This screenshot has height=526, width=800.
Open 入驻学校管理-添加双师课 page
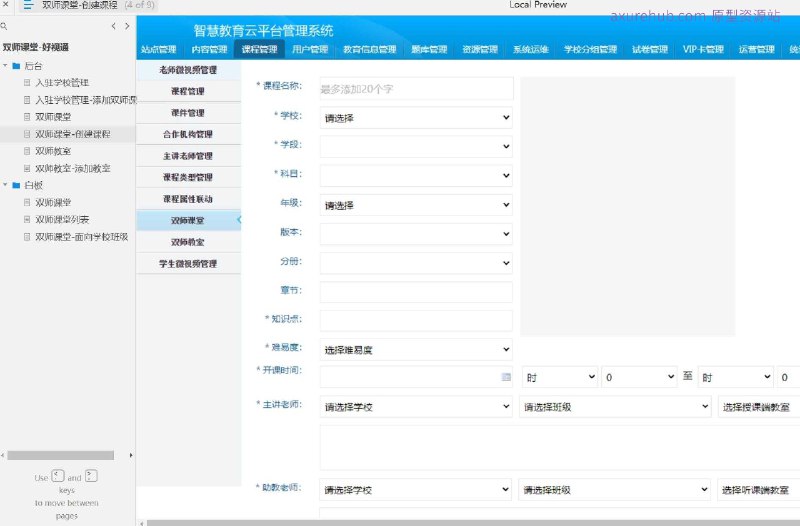click(86, 100)
